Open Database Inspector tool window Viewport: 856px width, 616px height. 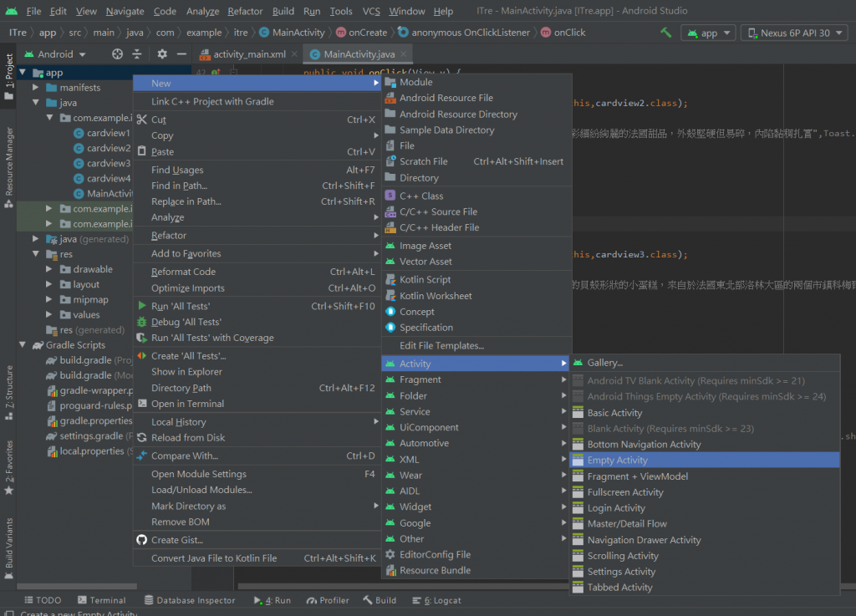pyautogui.click(x=190, y=600)
